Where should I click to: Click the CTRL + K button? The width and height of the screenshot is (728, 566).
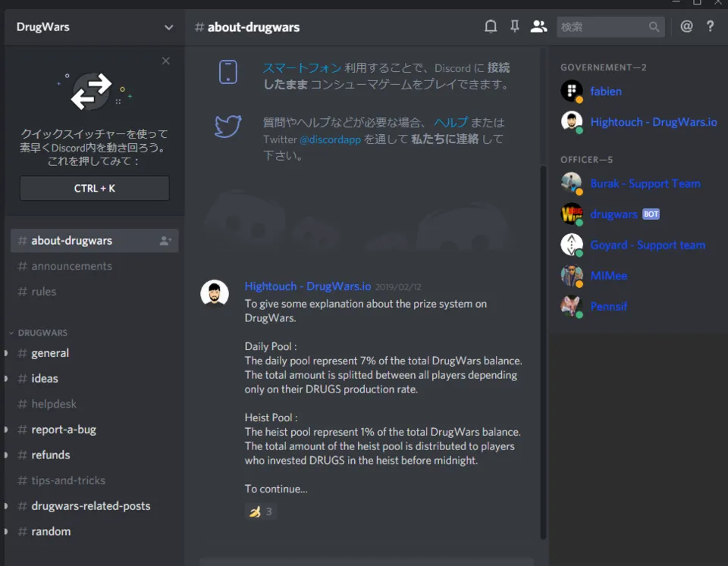pyautogui.click(x=94, y=189)
